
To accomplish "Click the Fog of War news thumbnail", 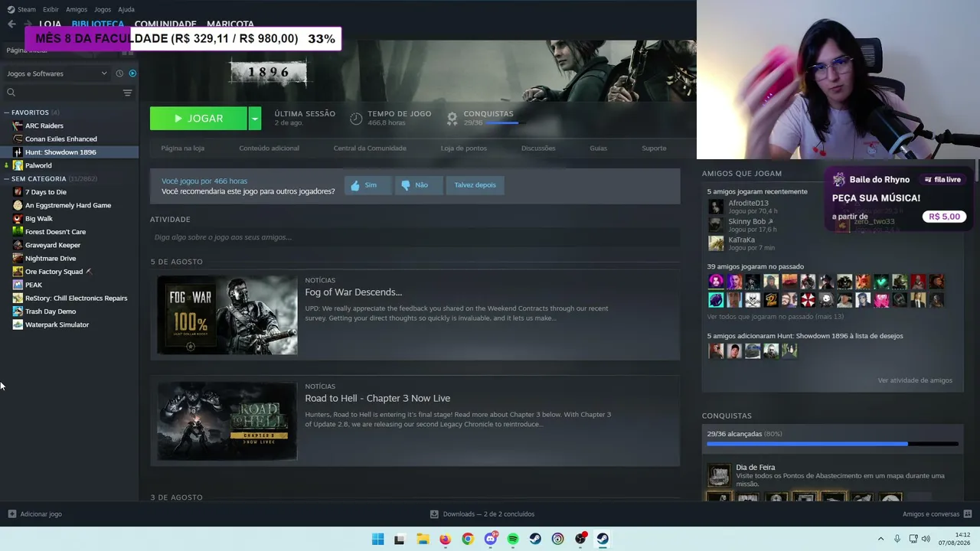I will 227,315.
